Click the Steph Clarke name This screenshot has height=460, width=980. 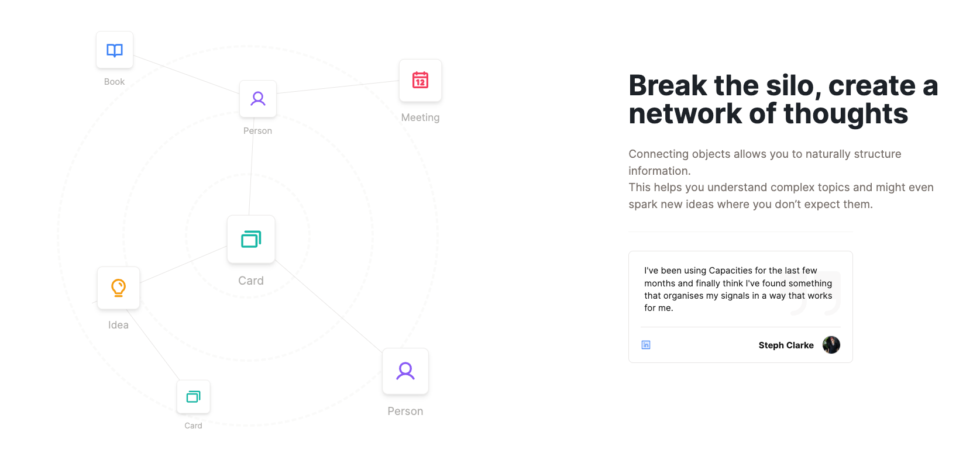(786, 345)
